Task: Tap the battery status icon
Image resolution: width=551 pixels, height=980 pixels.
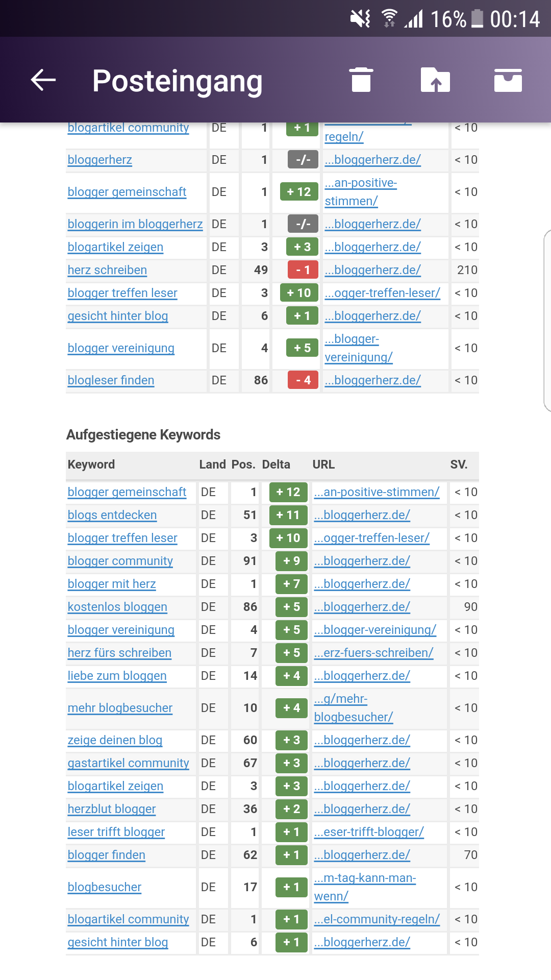Action: click(478, 19)
